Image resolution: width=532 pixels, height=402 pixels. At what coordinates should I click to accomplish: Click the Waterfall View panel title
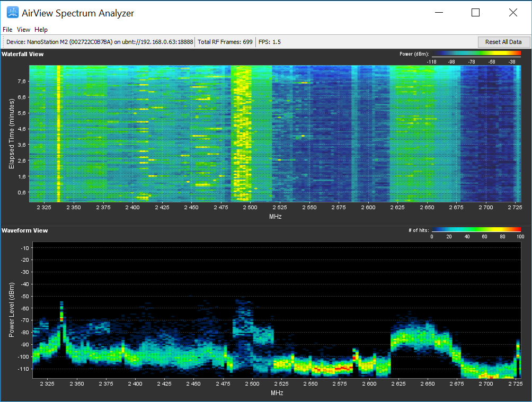(x=22, y=54)
